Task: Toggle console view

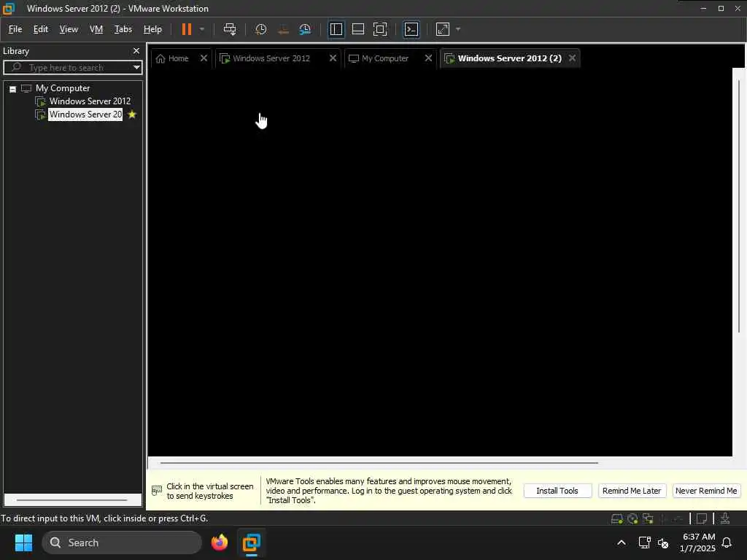Action: click(411, 29)
